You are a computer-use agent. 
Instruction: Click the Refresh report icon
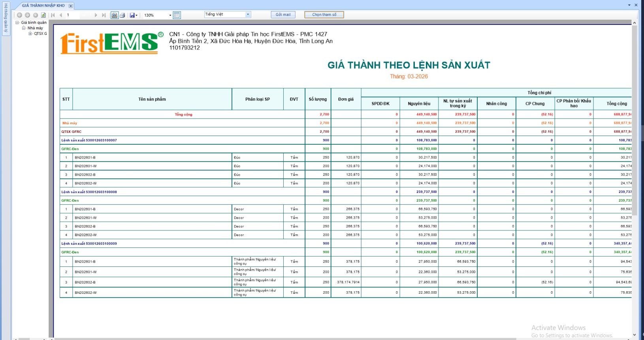(x=43, y=15)
